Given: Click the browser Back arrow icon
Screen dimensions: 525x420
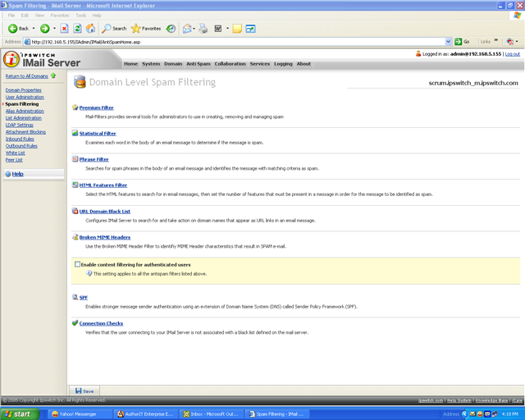Looking at the screenshot, I should (x=13, y=29).
